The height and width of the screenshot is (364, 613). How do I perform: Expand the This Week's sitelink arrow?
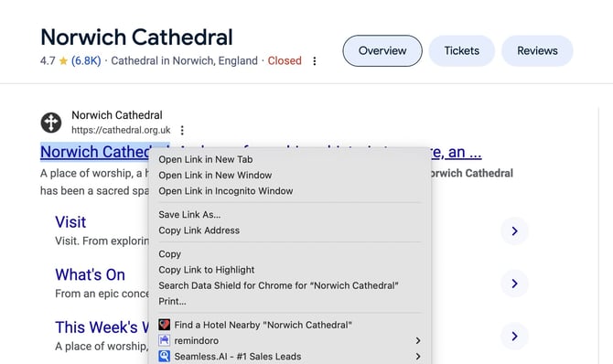point(514,337)
